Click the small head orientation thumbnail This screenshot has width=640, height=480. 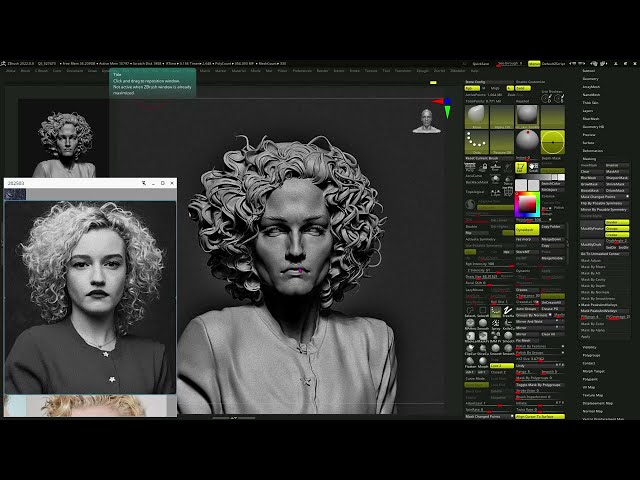pyautogui.click(x=427, y=121)
